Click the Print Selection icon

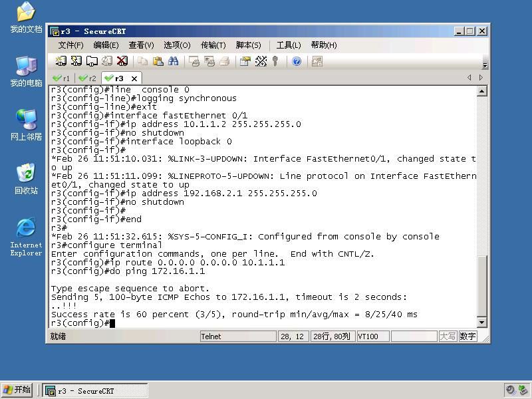209,61
